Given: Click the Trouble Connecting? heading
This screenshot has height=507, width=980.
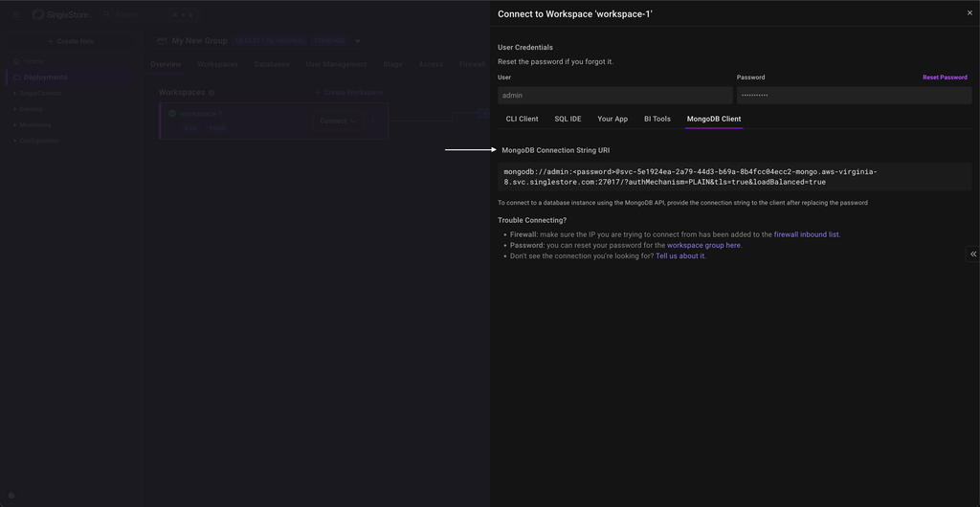Looking at the screenshot, I should 532,220.
